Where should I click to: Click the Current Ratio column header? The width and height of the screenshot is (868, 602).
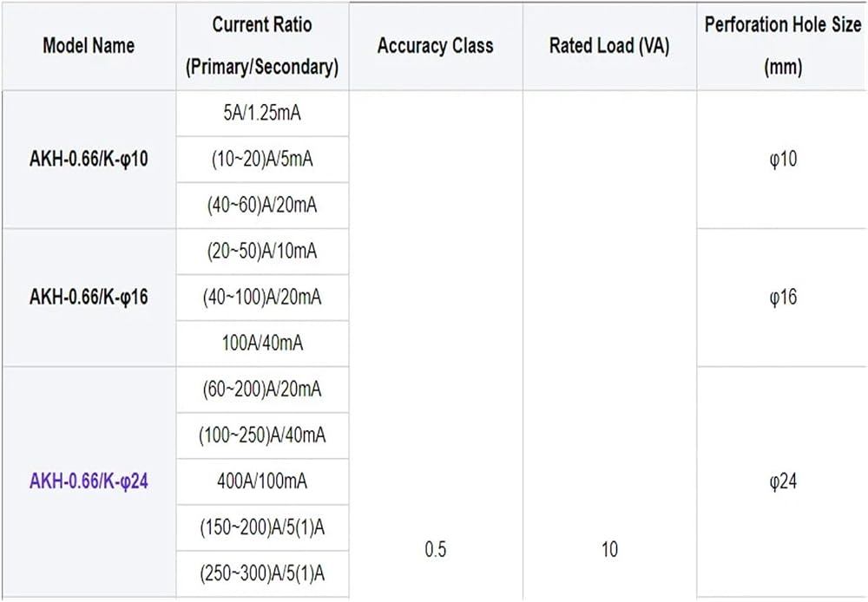coord(262,45)
